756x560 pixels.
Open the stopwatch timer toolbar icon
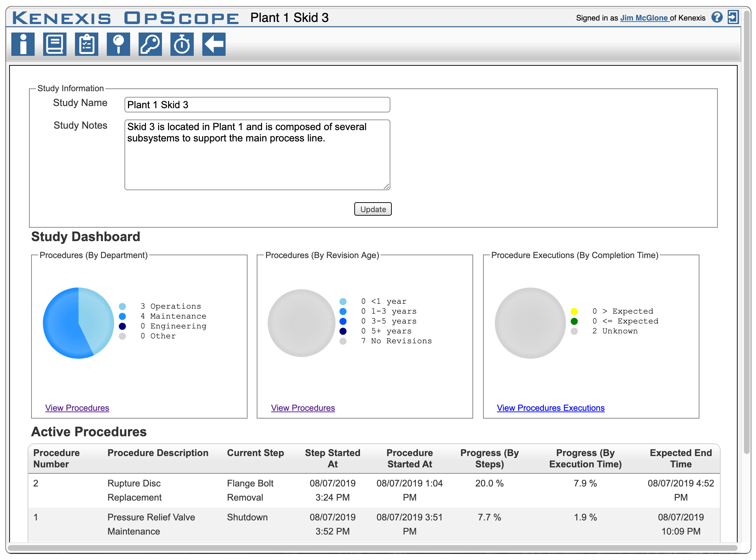(x=182, y=44)
